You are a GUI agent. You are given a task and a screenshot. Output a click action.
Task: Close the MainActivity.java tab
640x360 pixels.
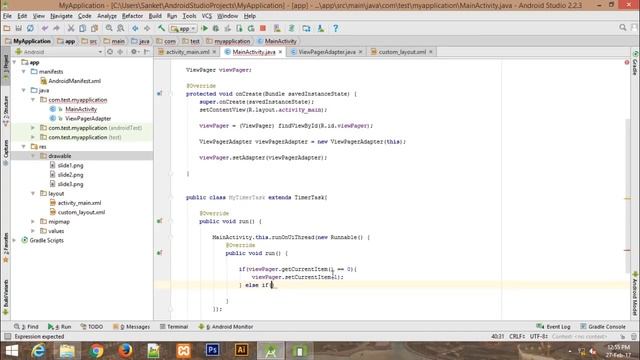(x=280, y=52)
